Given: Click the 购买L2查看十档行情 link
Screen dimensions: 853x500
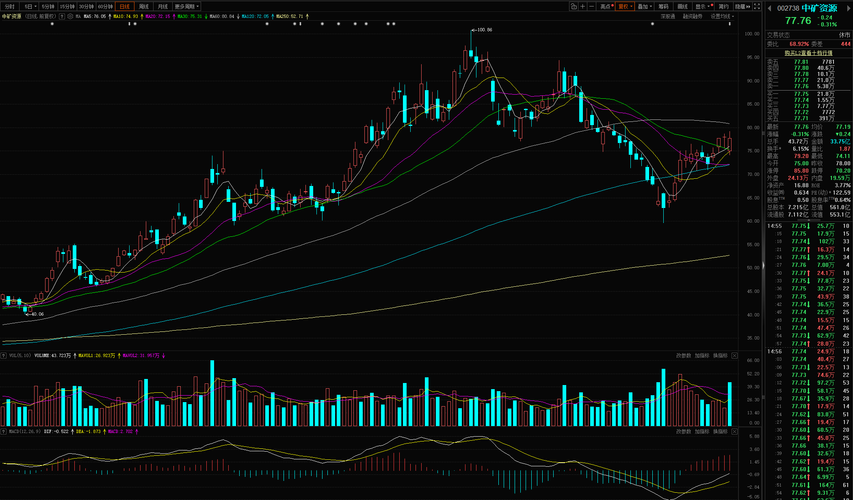Looking at the screenshot, I should pyautogui.click(x=808, y=53).
